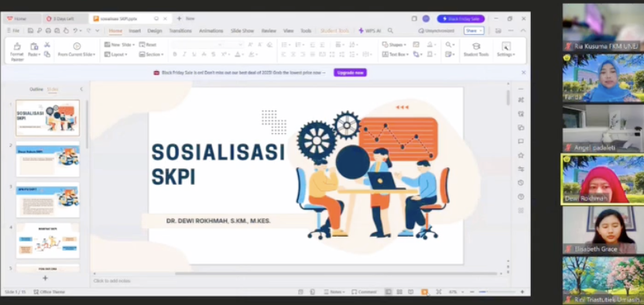This screenshot has width=644, height=305.
Task: Open the Share dropdown button
Action: [474, 31]
